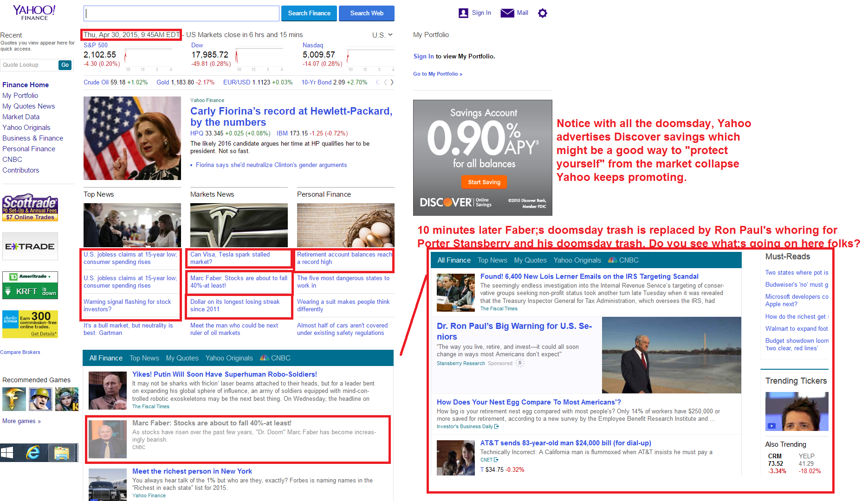Click More games link
This screenshot has height=501, width=868.
click(x=21, y=421)
